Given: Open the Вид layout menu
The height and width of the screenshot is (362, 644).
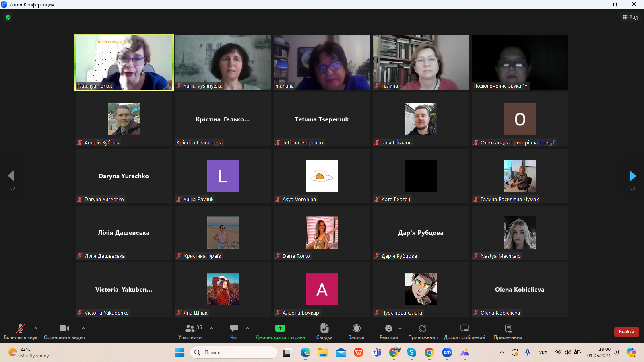Looking at the screenshot, I should pyautogui.click(x=630, y=17).
